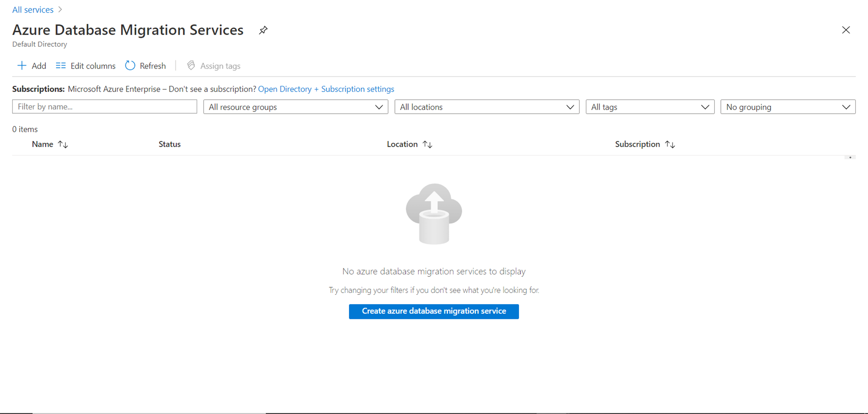Focus the Filter by name field
Screen dimensions: 868x414
105,107
